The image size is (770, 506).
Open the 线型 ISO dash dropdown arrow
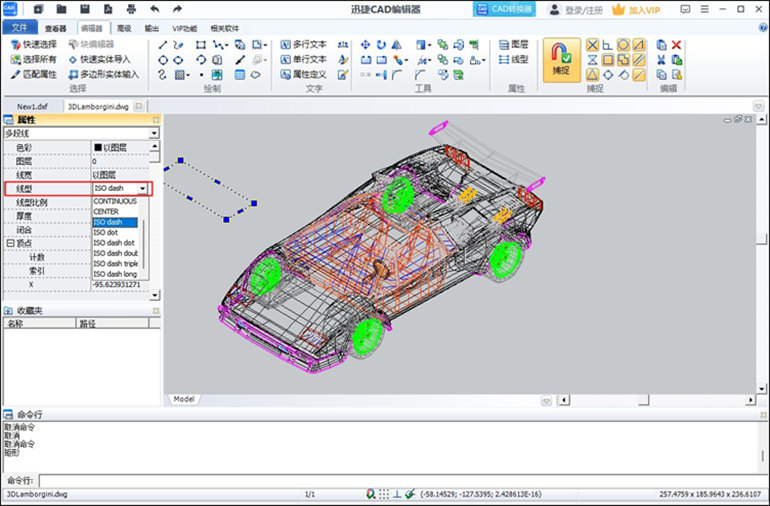point(142,189)
